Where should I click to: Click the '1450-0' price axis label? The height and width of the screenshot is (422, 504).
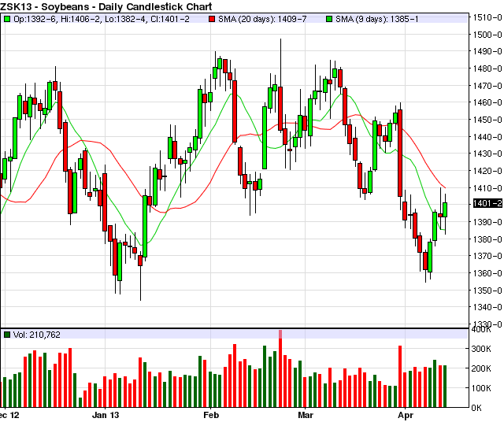(487, 120)
